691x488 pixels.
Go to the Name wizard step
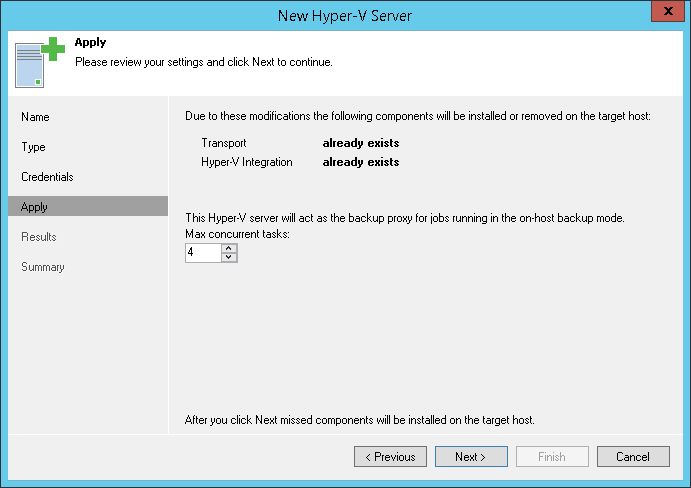click(36, 117)
